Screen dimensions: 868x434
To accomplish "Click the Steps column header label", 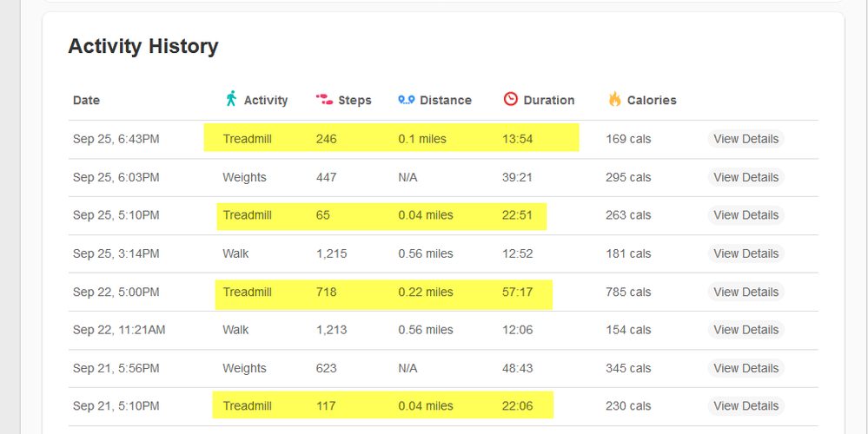I will coord(354,100).
